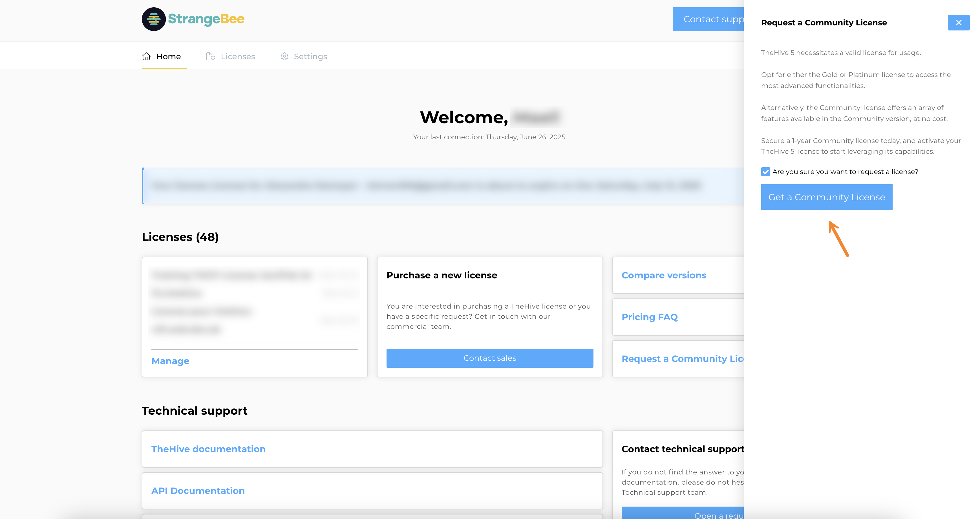Image resolution: width=980 pixels, height=519 pixels.
Task: Open the Compare versions link
Action: pyautogui.click(x=664, y=275)
